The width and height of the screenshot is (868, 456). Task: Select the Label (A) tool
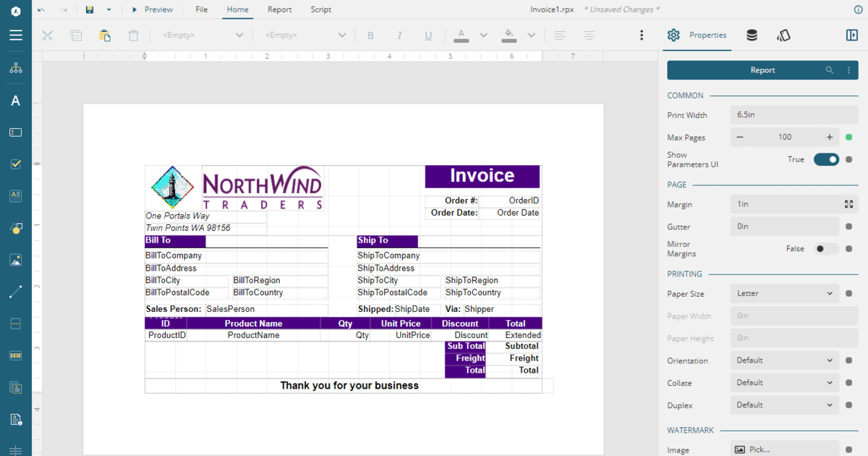(15, 101)
